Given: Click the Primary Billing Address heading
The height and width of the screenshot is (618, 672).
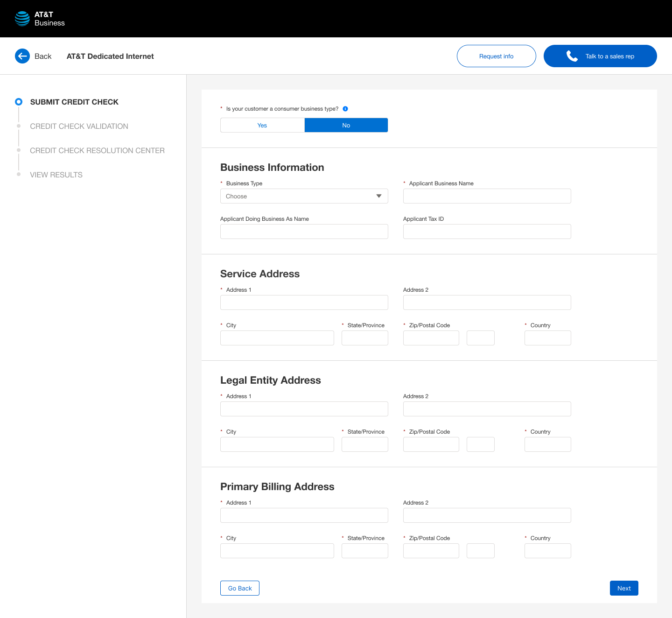Looking at the screenshot, I should 277,486.
